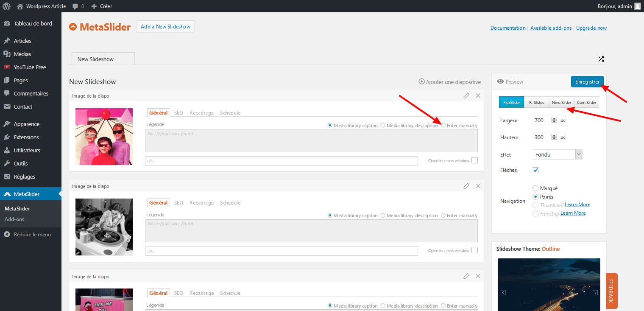Image resolution: width=644 pixels, height=311 pixels.
Task: Click Learn More next to Filmstrip
Action: (x=573, y=213)
